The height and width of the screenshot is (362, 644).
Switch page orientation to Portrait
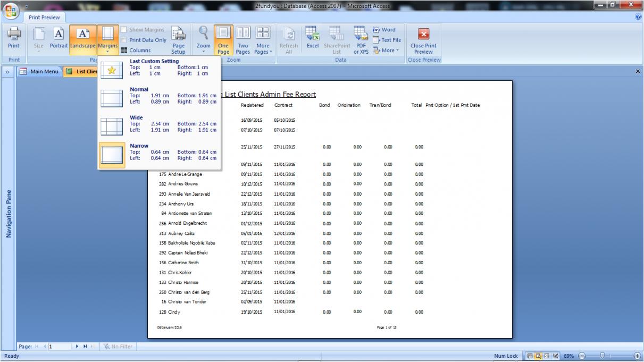pyautogui.click(x=58, y=38)
